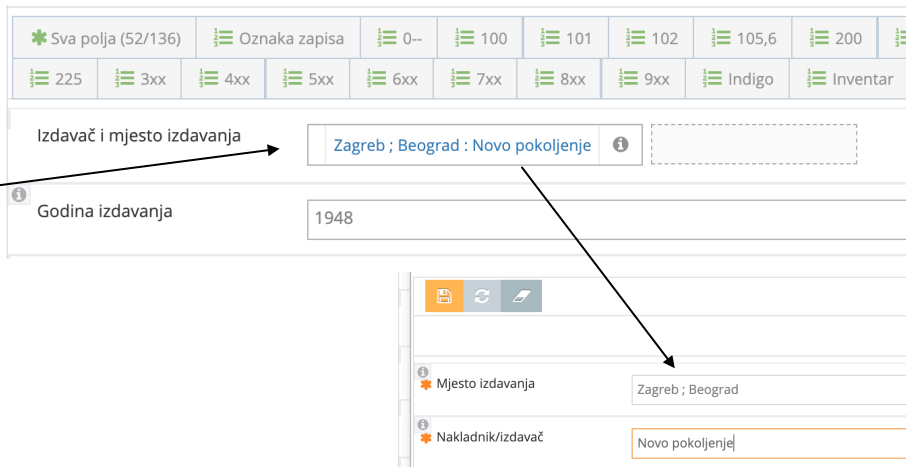The width and height of the screenshot is (906, 467).
Task: Click list icon on Oznaka zapisa tab
Action: [x=223, y=38]
